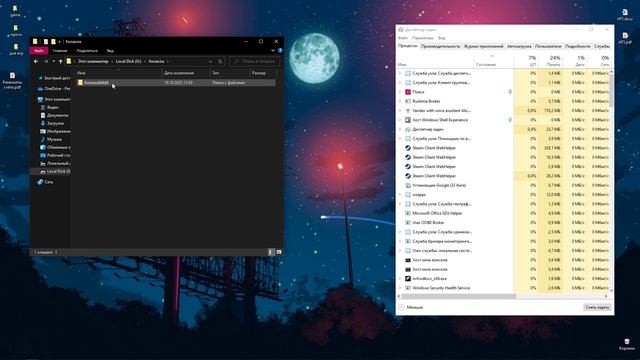Switch to the Производительность tab
Viewport: 640px width, 360px height.
(x=440, y=47)
